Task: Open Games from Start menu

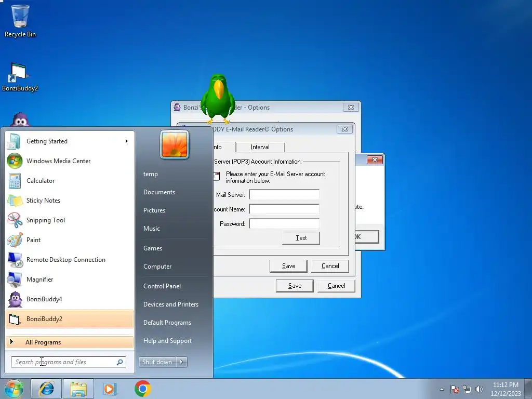Action: click(153, 248)
